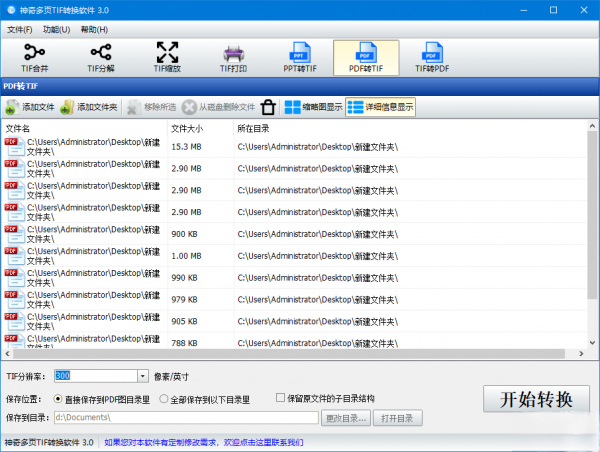
Task: Click the vertical scrollbar thumb
Action: 592,215
